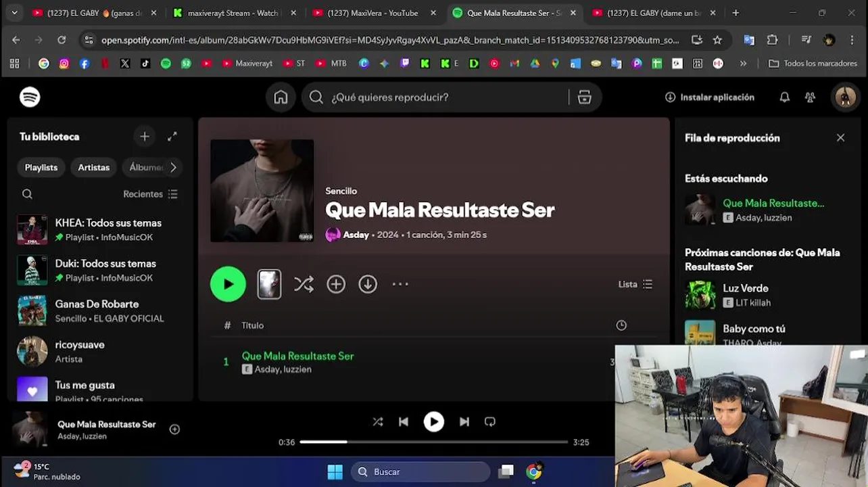The image size is (868, 487).
Task: Open the notifications bell
Action: coord(784,97)
